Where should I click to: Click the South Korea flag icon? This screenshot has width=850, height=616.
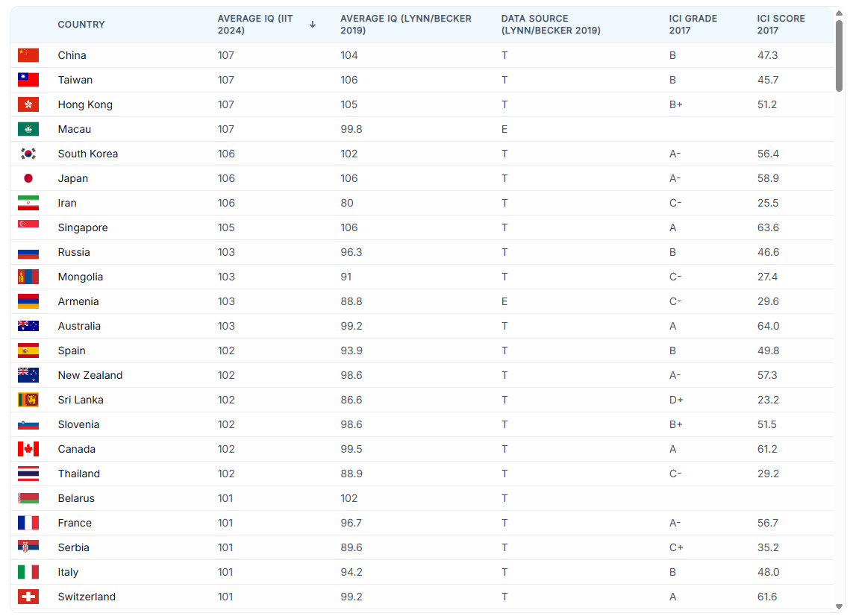coord(28,154)
